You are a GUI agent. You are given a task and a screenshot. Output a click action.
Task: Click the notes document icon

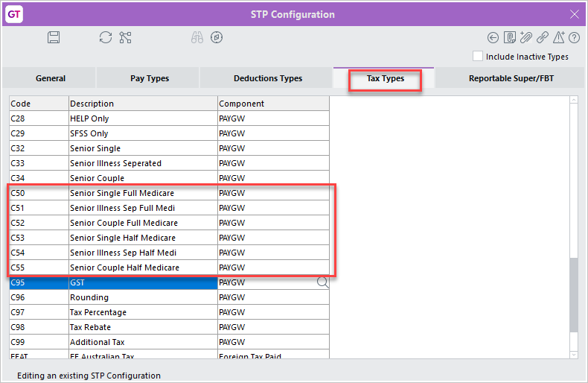[x=510, y=37]
